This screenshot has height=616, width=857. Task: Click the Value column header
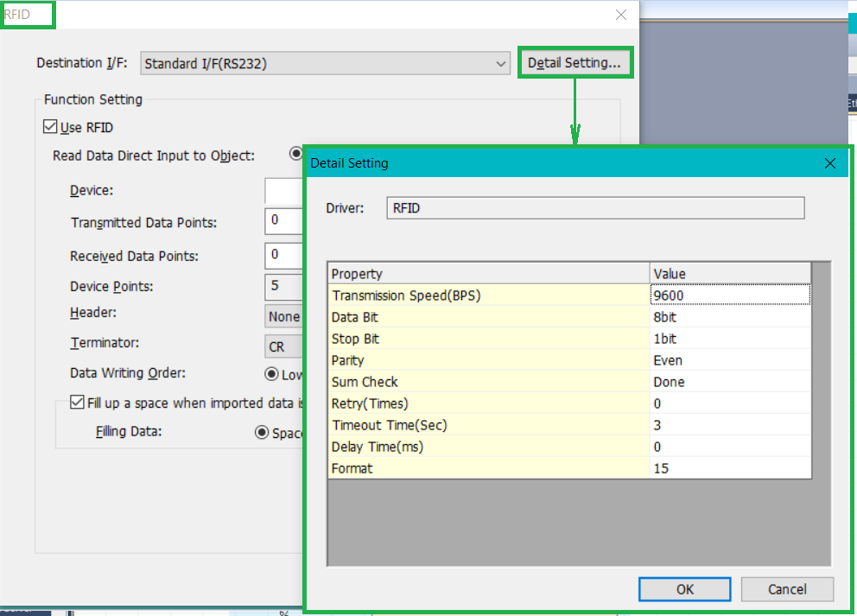(x=730, y=273)
